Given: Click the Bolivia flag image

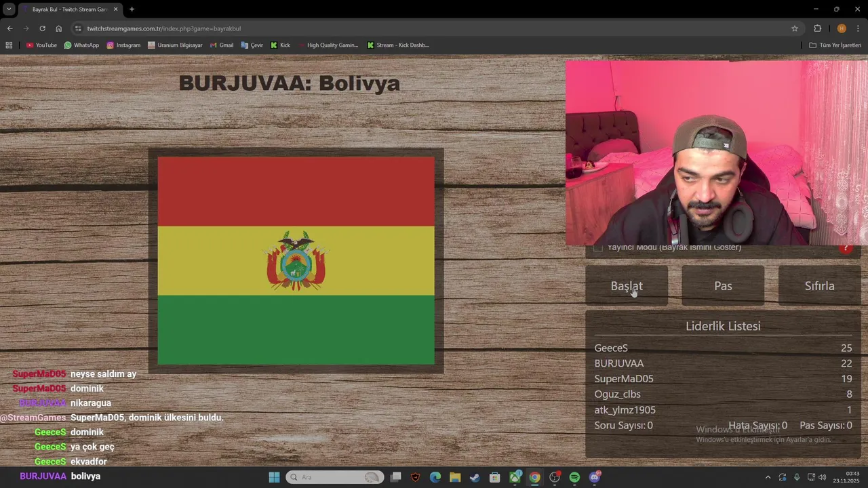Looking at the screenshot, I should coord(296,261).
